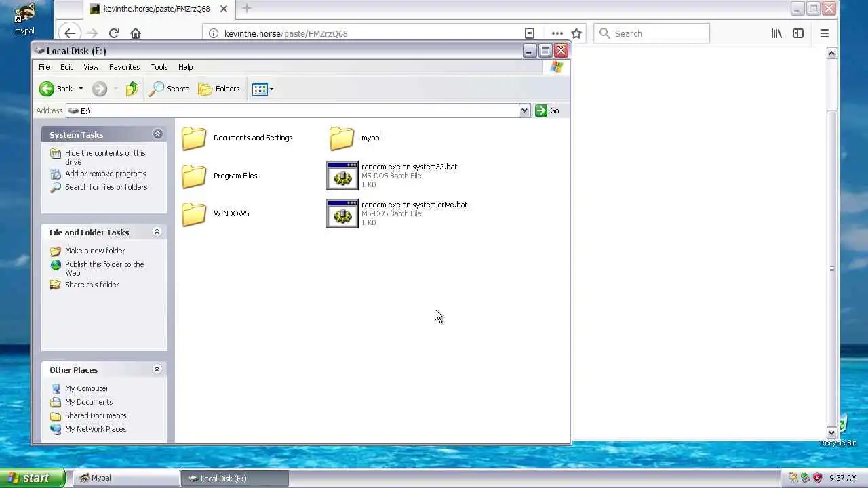The height and width of the screenshot is (488, 868).
Task: Open the View menu in Explorer
Action: [91, 67]
